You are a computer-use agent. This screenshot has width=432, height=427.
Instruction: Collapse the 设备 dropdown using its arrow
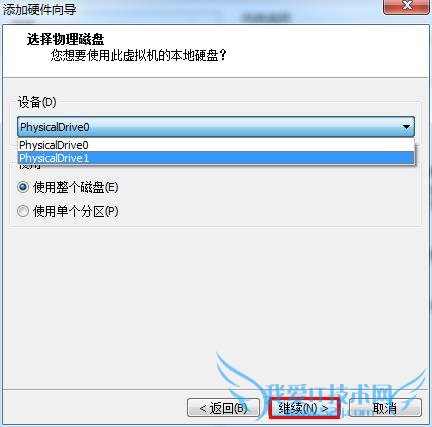[406, 127]
